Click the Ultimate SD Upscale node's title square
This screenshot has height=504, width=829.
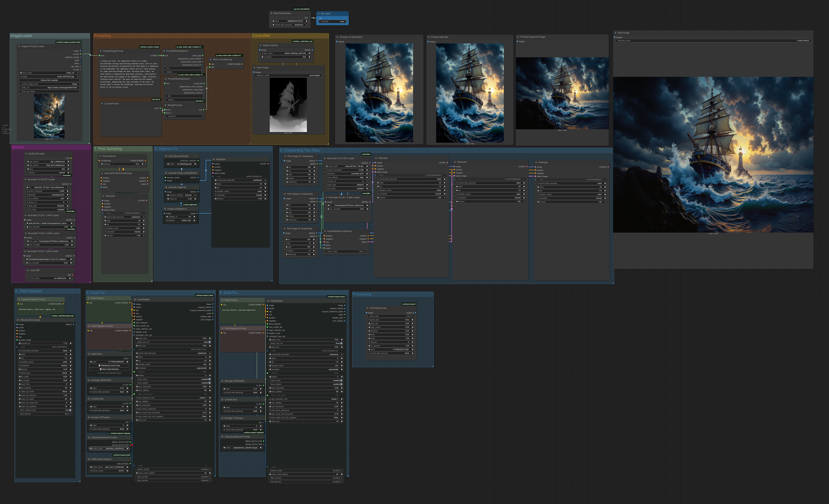(18, 320)
